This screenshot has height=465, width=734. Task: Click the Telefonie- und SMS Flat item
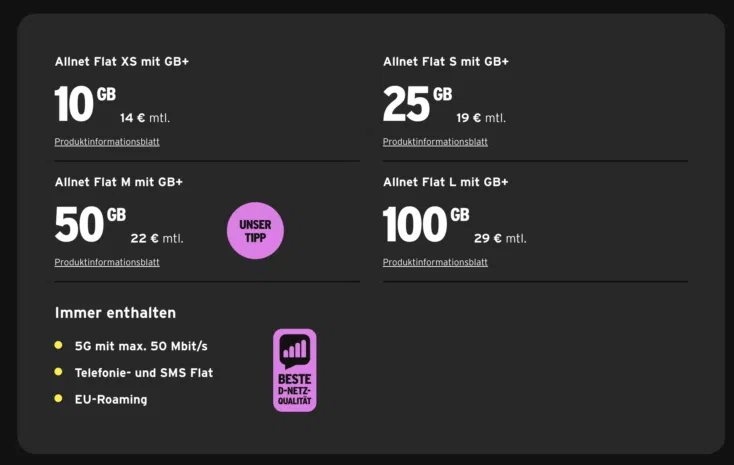[144, 373]
